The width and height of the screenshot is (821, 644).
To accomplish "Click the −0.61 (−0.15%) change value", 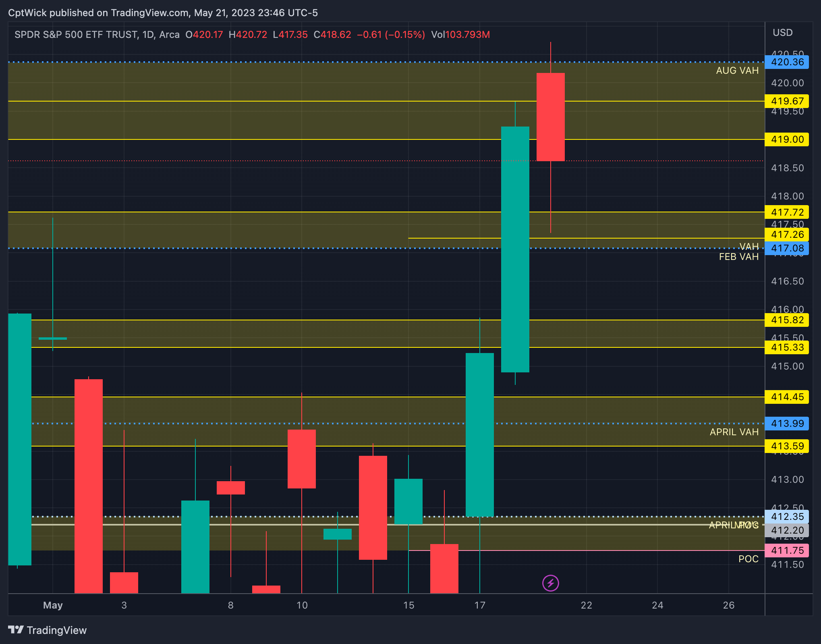I will (x=391, y=35).
